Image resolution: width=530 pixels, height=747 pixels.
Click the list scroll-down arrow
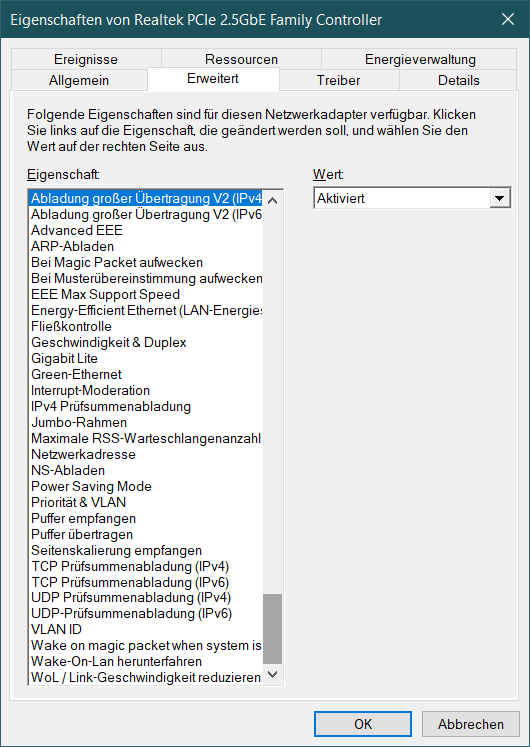[x=273, y=674]
